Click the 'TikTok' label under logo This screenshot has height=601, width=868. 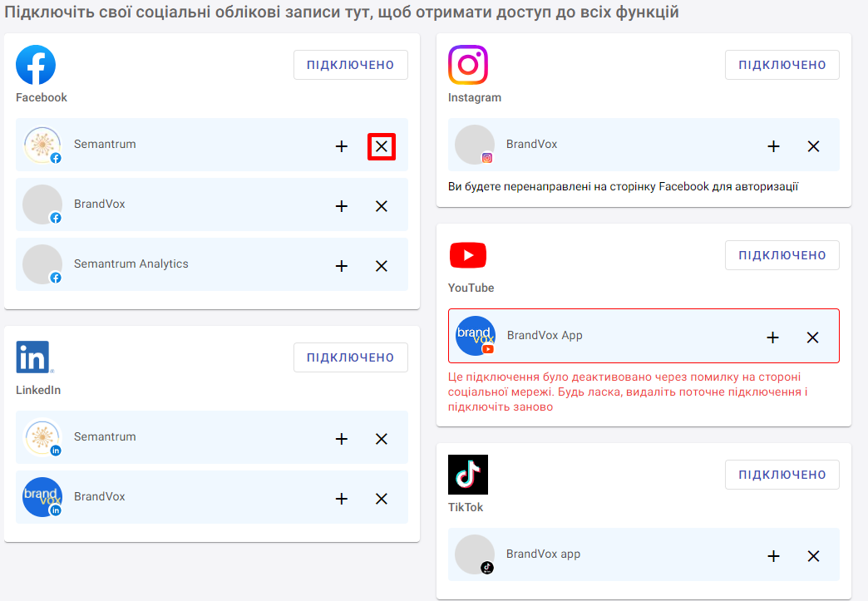click(466, 507)
